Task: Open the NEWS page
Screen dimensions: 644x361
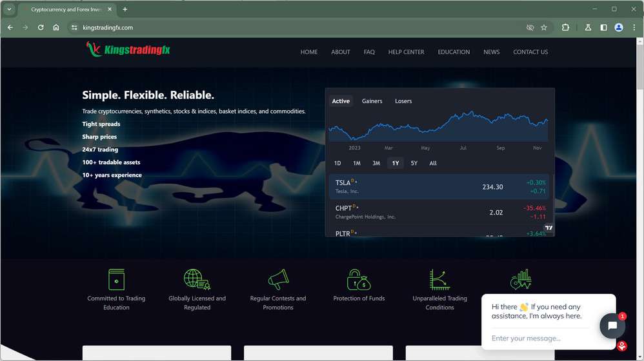Action: (x=491, y=52)
